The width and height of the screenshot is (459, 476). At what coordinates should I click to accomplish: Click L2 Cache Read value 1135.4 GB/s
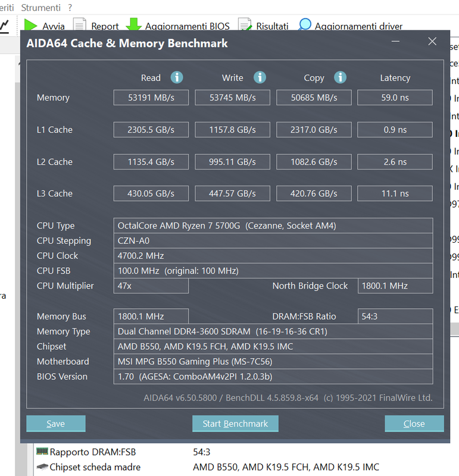coord(151,162)
